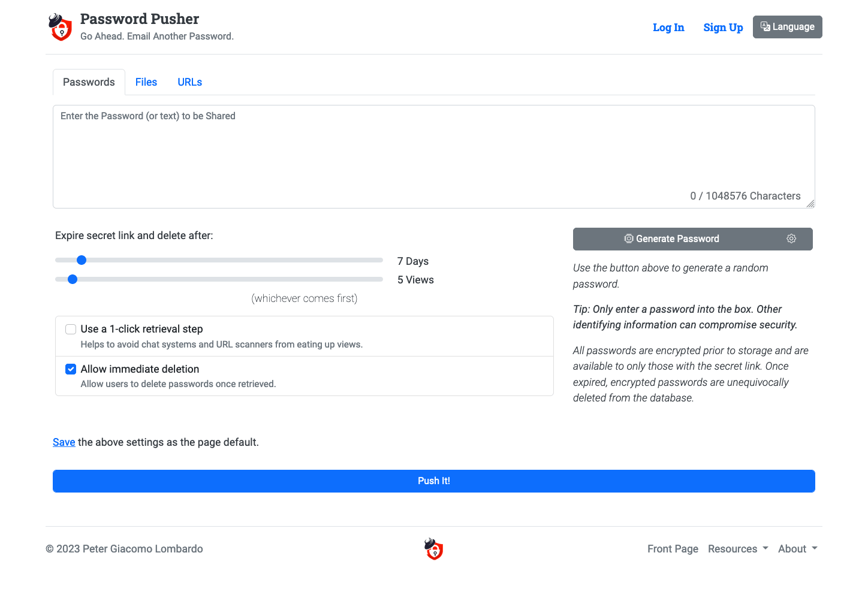Disable the Allow immediate deletion checkbox

pos(71,369)
